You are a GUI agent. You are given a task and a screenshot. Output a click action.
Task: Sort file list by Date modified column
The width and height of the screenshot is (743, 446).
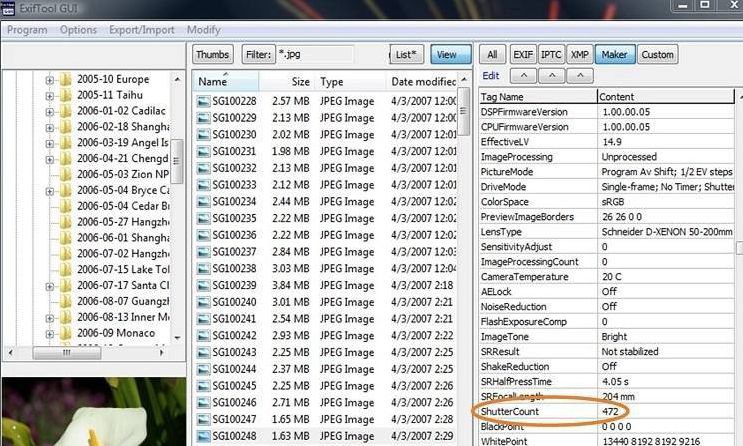(422, 82)
